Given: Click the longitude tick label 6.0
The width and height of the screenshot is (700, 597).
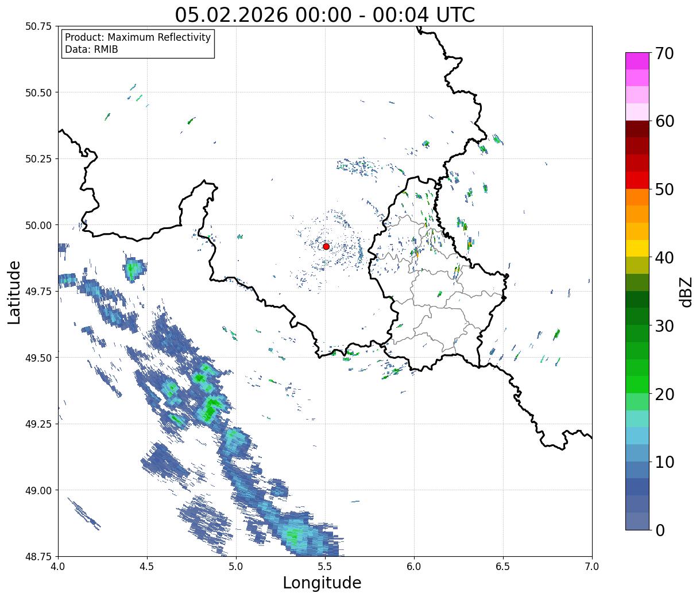Looking at the screenshot, I should [414, 567].
